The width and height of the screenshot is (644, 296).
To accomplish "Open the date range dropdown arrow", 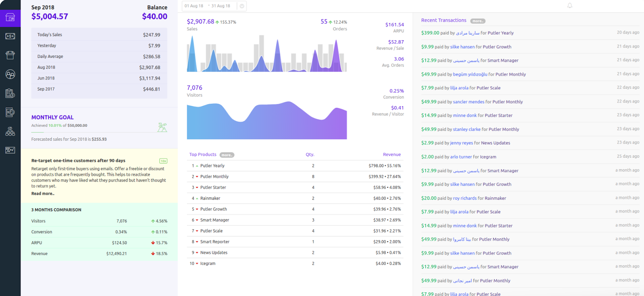I will [242, 6].
